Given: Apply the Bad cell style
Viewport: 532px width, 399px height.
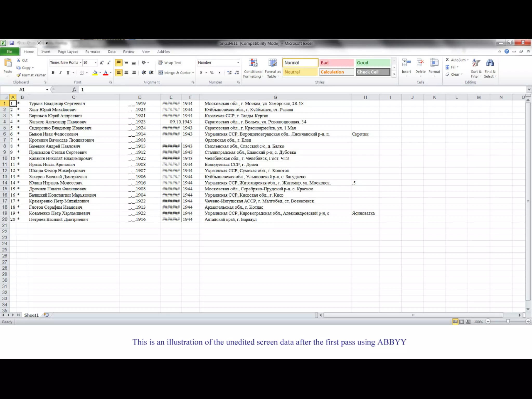Looking at the screenshot, I should point(337,63).
